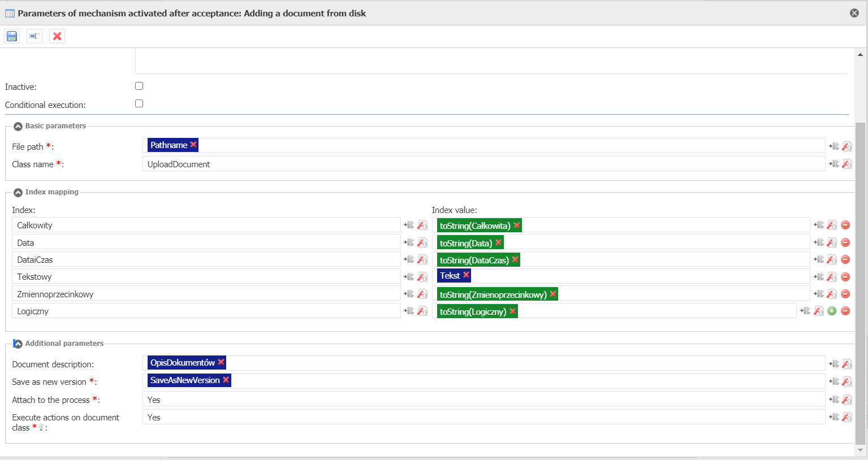This screenshot has width=868, height=460.
Task: Click the vertical scrollbar down arrow
Action: pos(861,450)
